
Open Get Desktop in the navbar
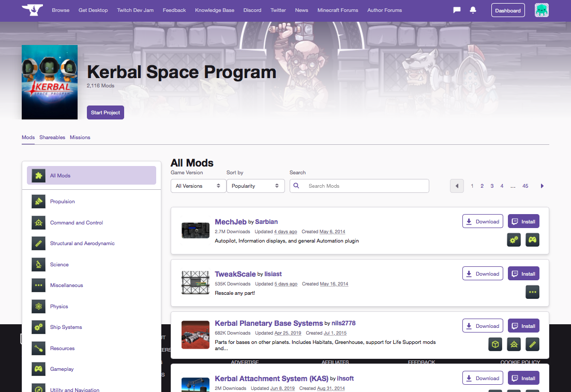coord(93,10)
